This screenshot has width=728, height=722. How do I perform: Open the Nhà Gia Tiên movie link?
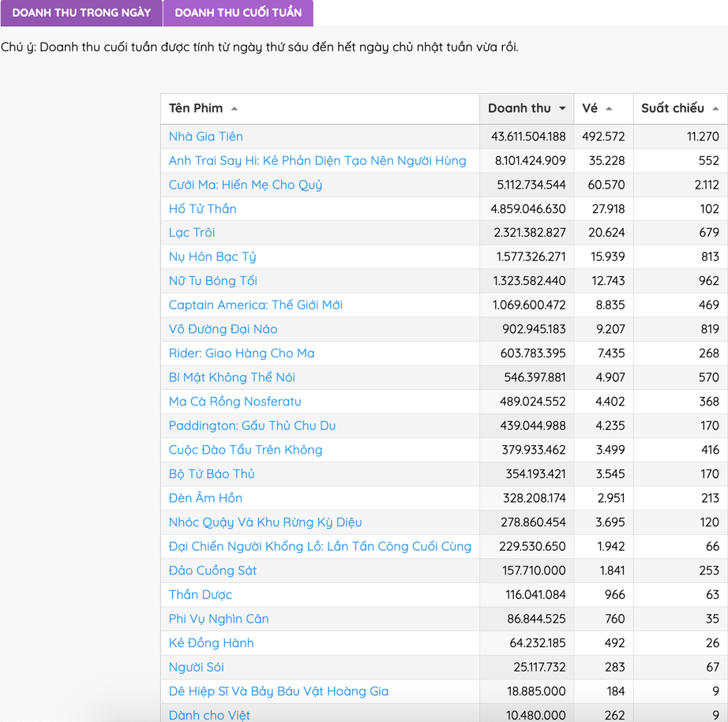tap(205, 137)
